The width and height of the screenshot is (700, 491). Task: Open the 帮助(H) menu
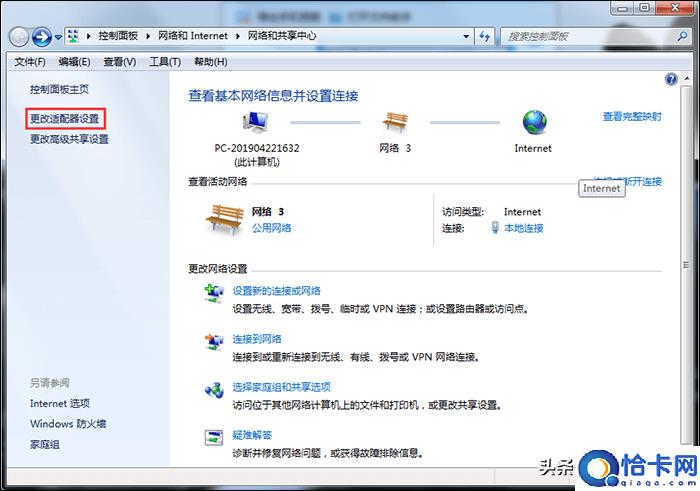point(211,62)
